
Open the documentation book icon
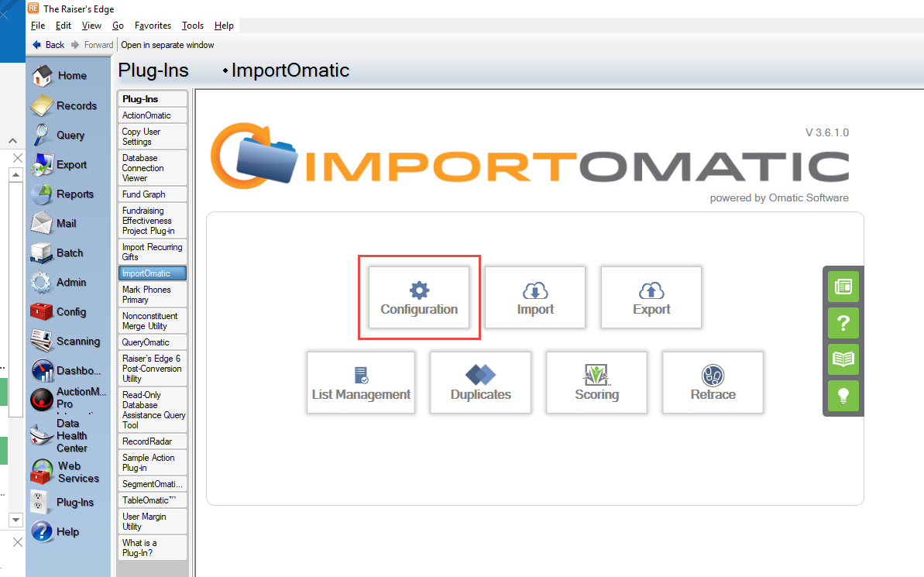[843, 359]
